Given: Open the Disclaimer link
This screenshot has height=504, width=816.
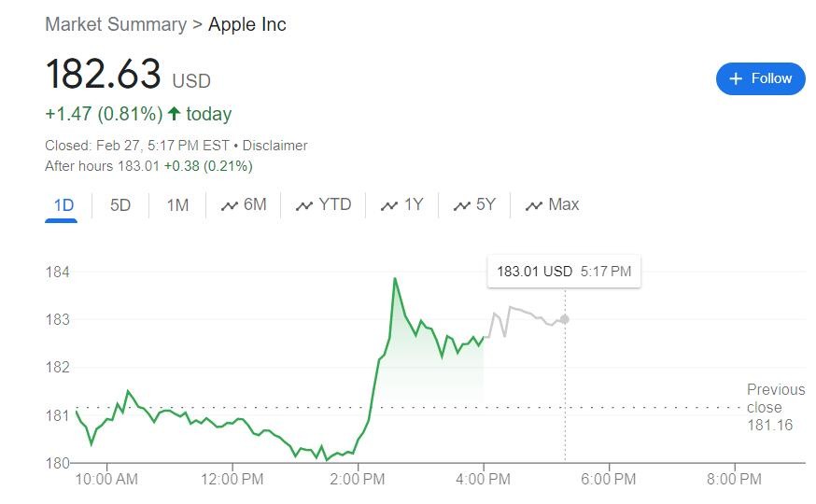Looking at the screenshot, I should coord(274,146).
